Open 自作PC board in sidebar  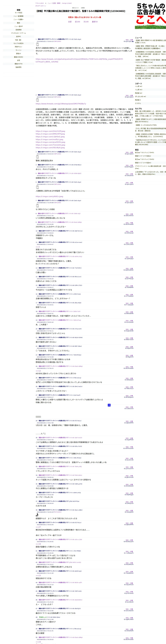point(18,36)
